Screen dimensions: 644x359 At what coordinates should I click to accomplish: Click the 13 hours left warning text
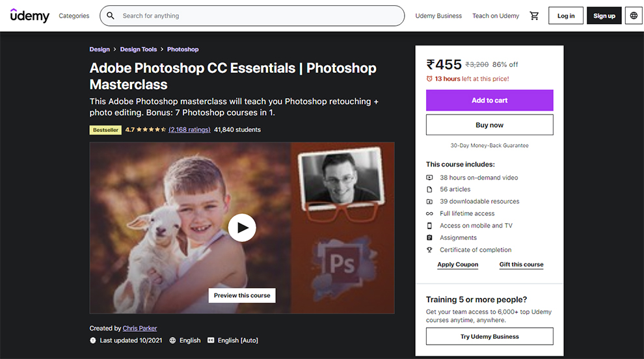472,79
